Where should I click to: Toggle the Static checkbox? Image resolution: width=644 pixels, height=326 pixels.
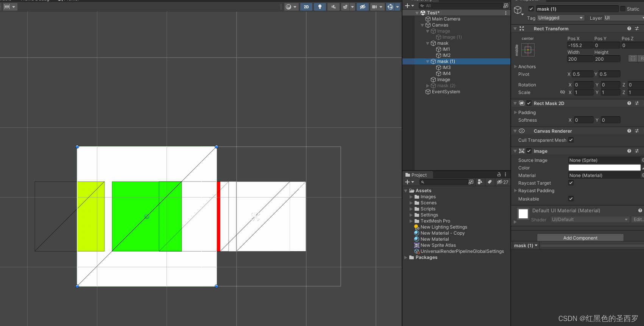point(622,9)
